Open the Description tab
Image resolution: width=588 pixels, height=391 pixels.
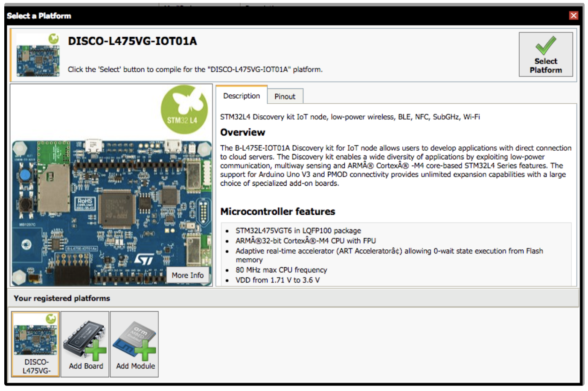tap(241, 96)
